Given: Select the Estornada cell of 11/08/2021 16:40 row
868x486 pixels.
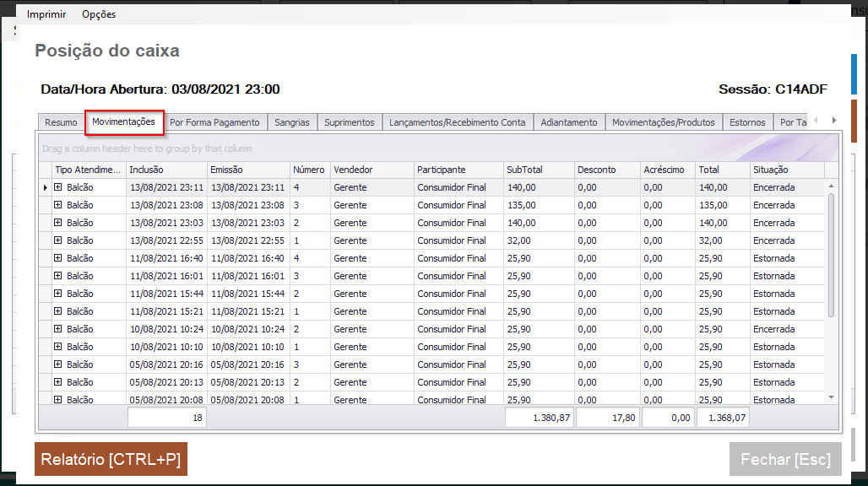Looking at the screenshot, I should click(787, 258).
